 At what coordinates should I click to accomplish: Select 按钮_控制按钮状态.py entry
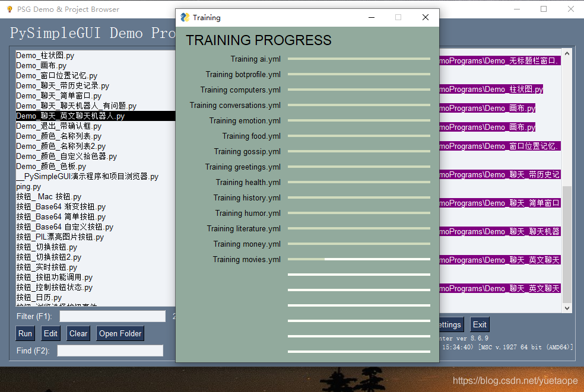[96, 287]
